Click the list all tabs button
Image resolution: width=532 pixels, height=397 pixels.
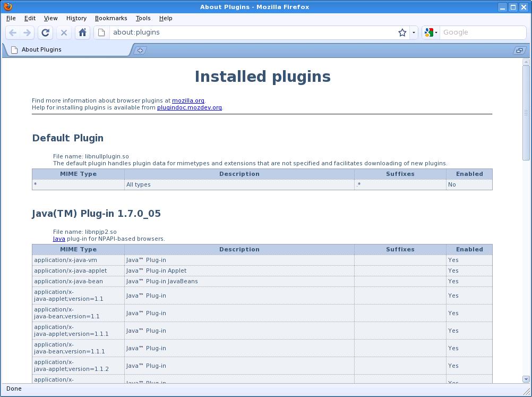519,50
